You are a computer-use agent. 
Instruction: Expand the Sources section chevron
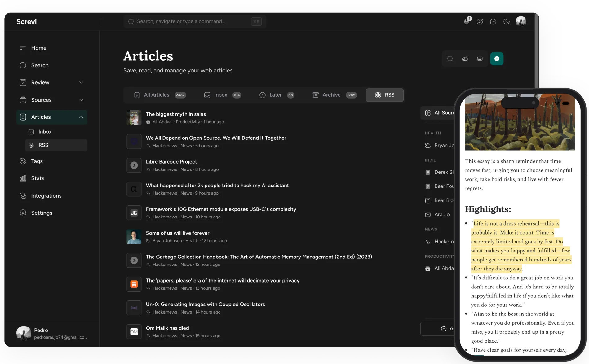point(81,100)
